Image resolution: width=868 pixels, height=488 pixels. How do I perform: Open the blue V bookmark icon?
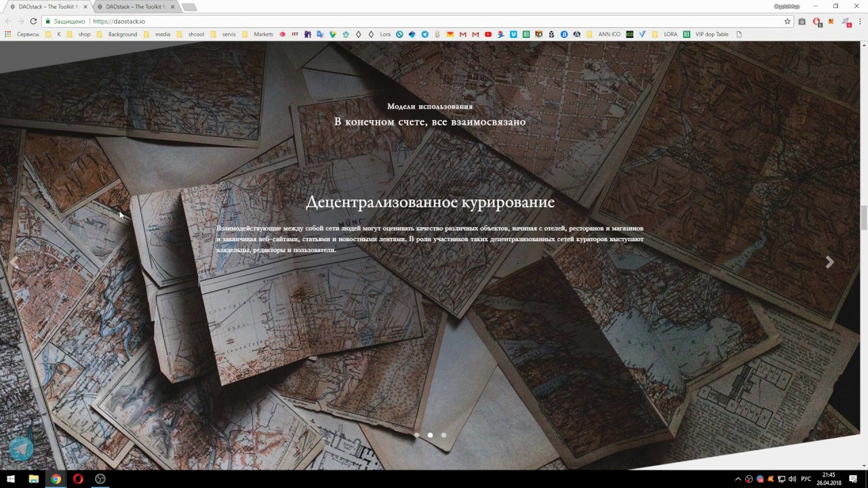pyautogui.click(x=642, y=34)
